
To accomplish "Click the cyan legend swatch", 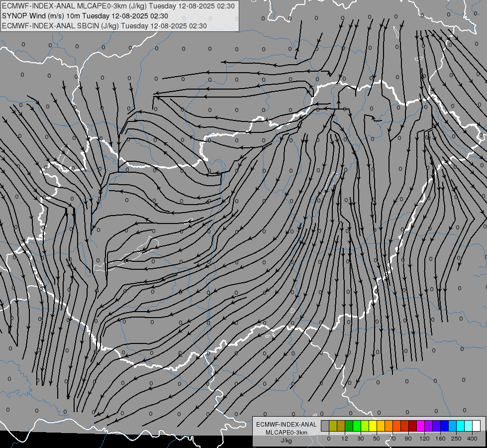I will pyautogui.click(x=460, y=426).
